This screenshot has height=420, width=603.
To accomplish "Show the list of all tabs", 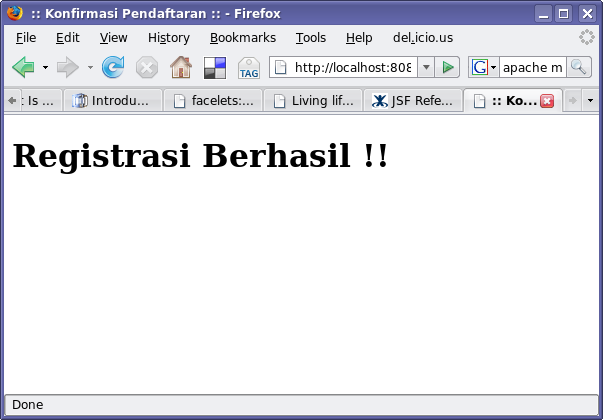I will (590, 101).
